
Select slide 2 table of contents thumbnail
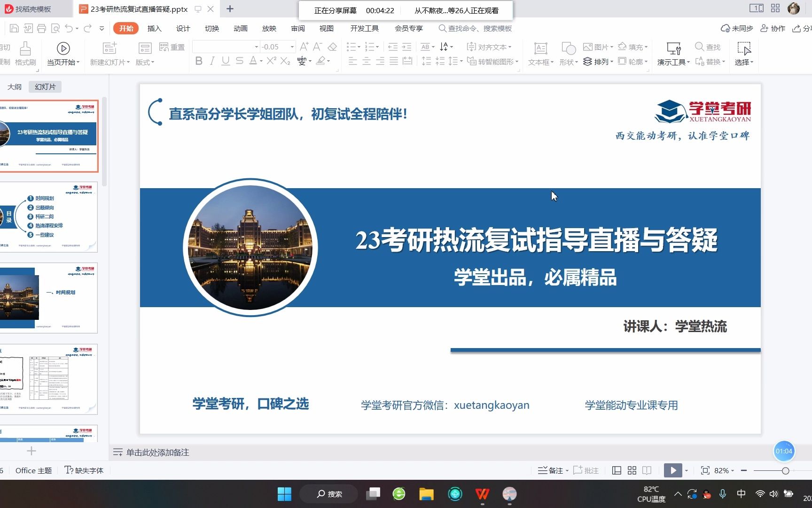tap(49, 217)
